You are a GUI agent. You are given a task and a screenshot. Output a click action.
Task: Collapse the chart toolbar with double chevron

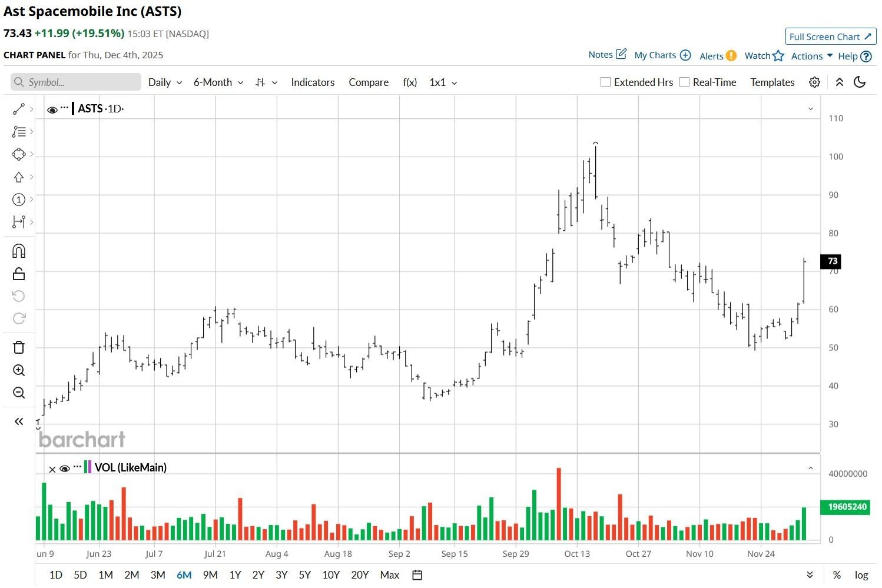point(840,82)
